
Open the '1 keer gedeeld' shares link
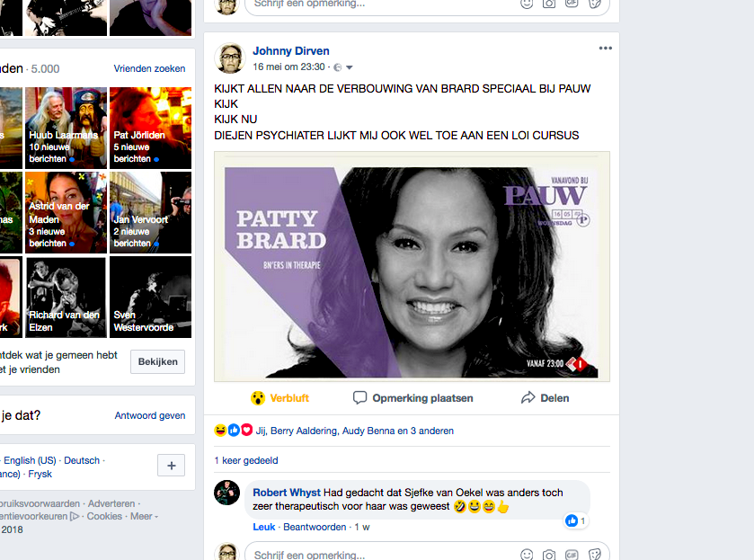[245, 460]
